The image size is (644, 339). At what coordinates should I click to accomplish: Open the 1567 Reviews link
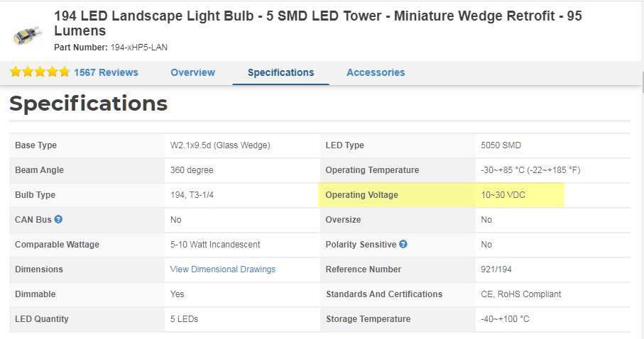point(106,72)
